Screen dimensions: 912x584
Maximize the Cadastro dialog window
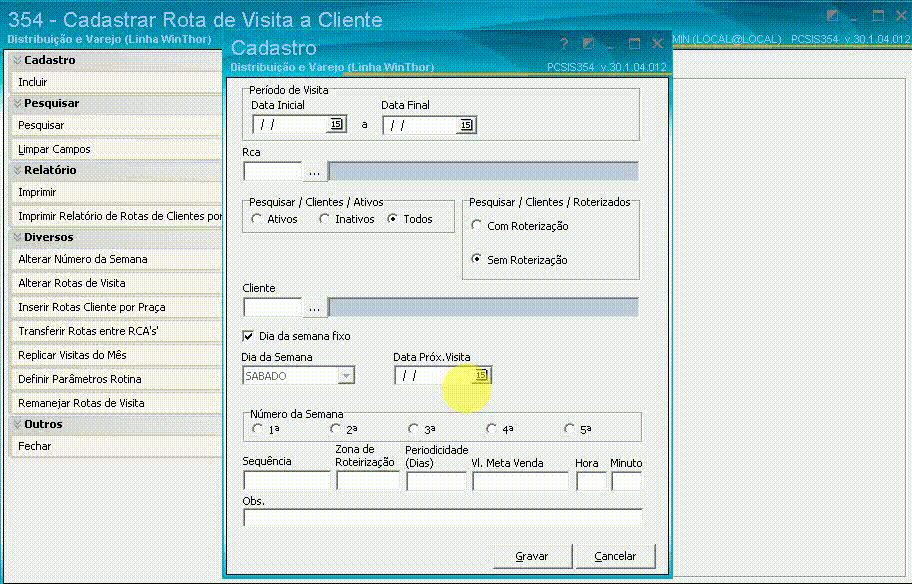(x=635, y=44)
